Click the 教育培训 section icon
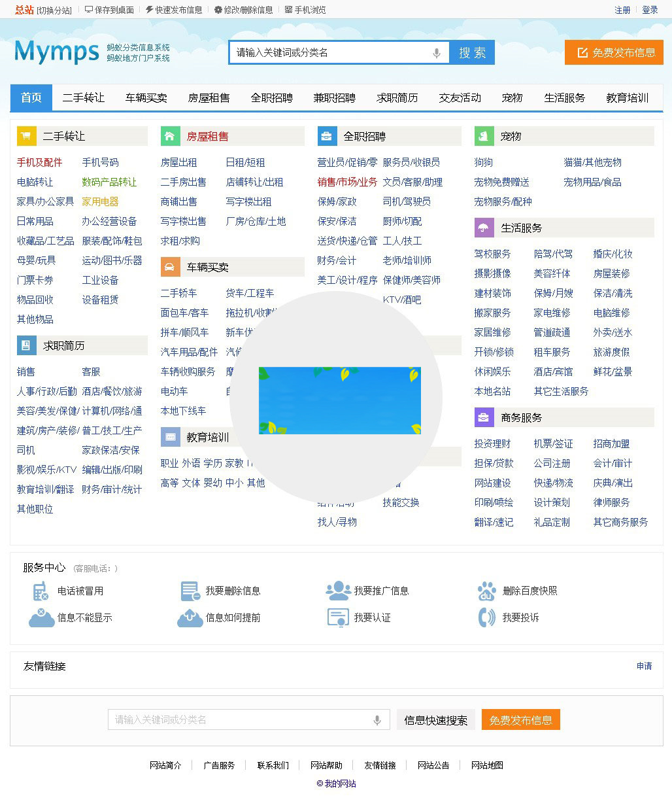The width and height of the screenshot is (672, 796). coord(170,437)
